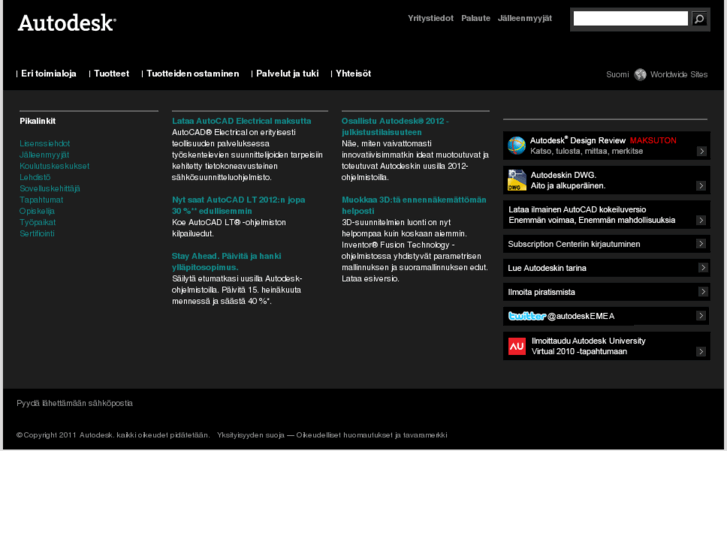Image resolution: width=727 pixels, height=545 pixels.
Task: Click the Copyright 2011 Autodesk text
Action: 113,435
